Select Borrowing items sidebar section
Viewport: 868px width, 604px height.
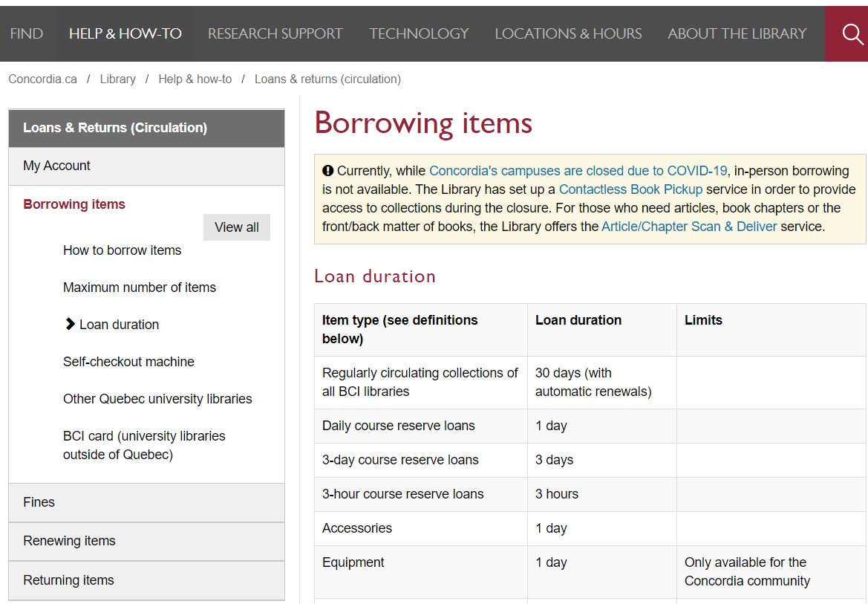(x=74, y=204)
